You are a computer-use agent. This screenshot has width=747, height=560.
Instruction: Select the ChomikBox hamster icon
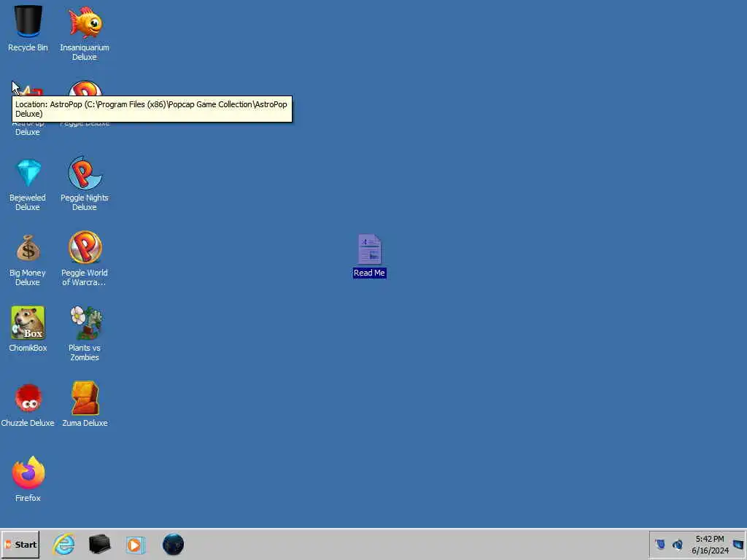pyautogui.click(x=28, y=322)
